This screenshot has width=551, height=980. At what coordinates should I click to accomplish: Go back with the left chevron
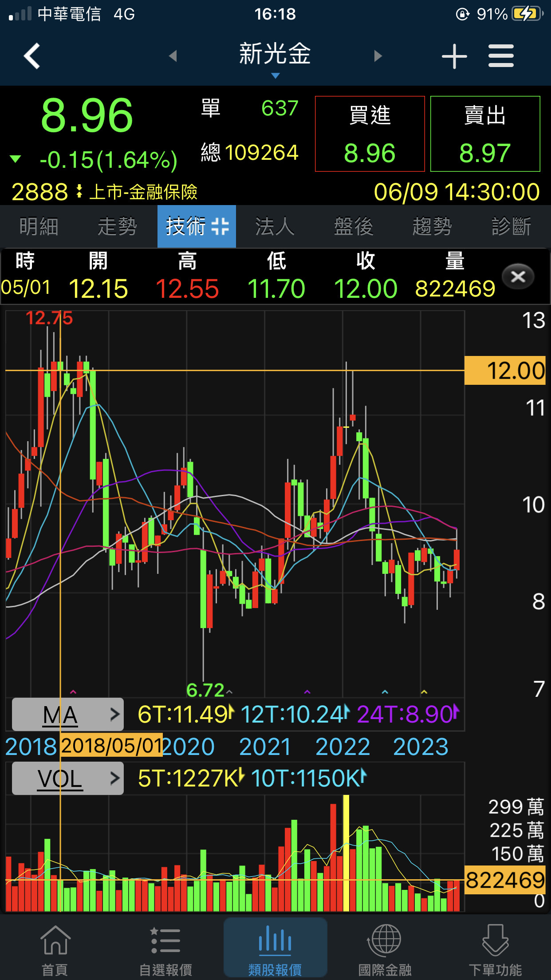pyautogui.click(x=32, y=56)
